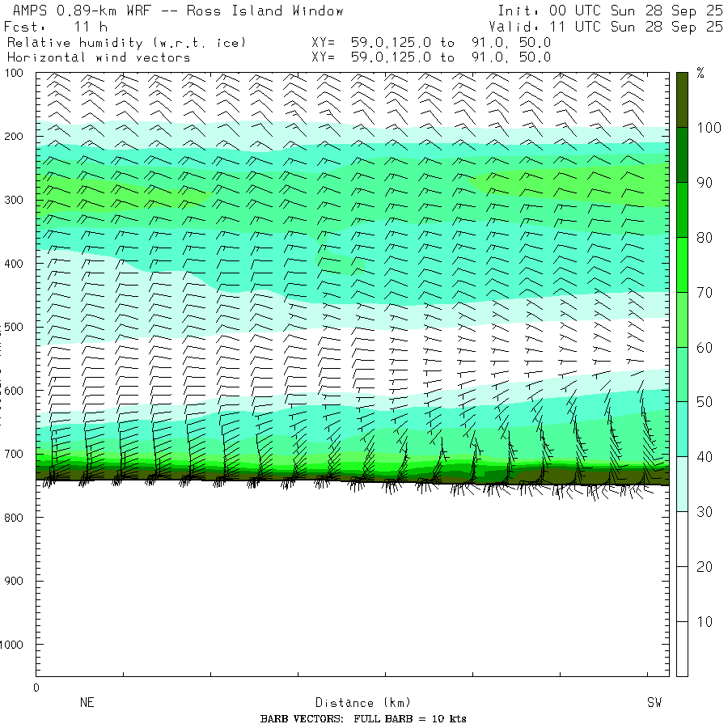Select the colorbar band between 60 and 70
Viewport: 728px width, 728px height.
pos(682,320)
